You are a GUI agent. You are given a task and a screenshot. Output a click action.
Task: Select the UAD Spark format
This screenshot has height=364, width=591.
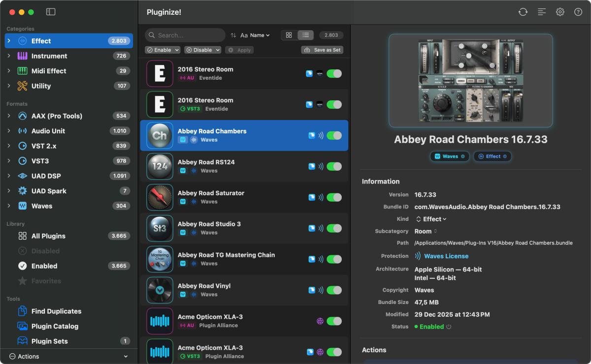pyautogui.click(x=68, y=191)
